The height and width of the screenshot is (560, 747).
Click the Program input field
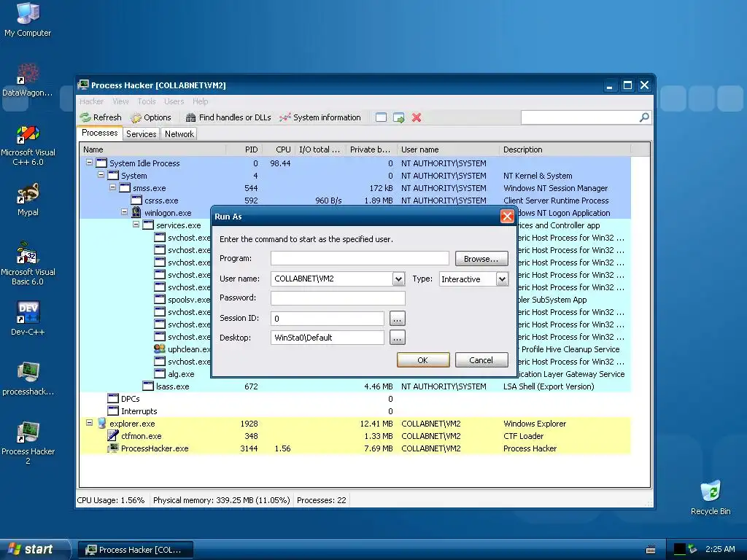click(360, 259)
